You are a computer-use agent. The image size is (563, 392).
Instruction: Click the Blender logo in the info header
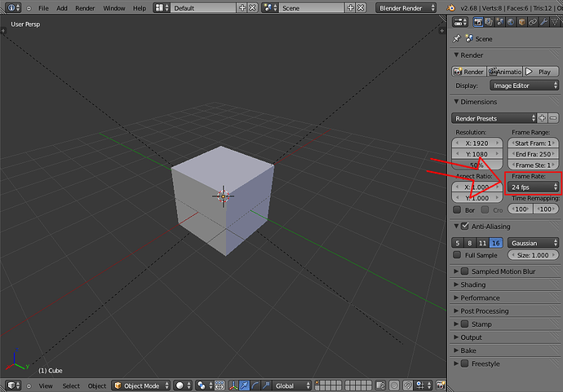450,8
